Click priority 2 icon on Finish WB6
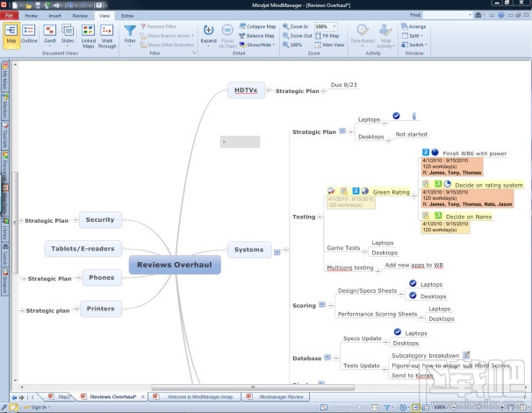532x413 pixels. [x=426, y=153]
